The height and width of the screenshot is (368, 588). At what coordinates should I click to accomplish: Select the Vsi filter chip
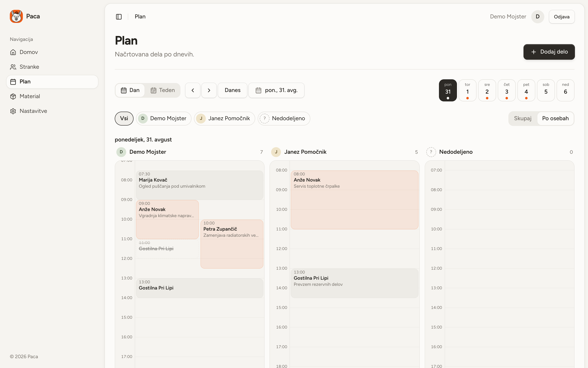click(x=124, y=119)
